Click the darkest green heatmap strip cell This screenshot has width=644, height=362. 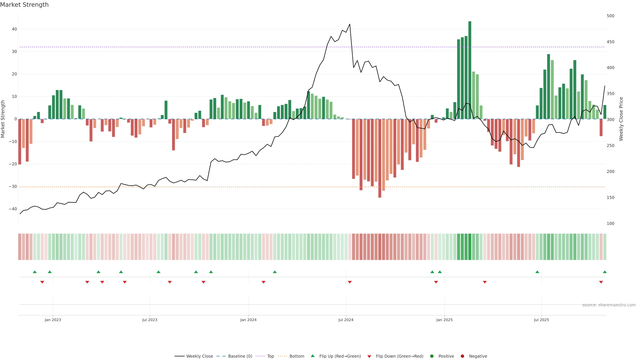(x=470, y=247)
